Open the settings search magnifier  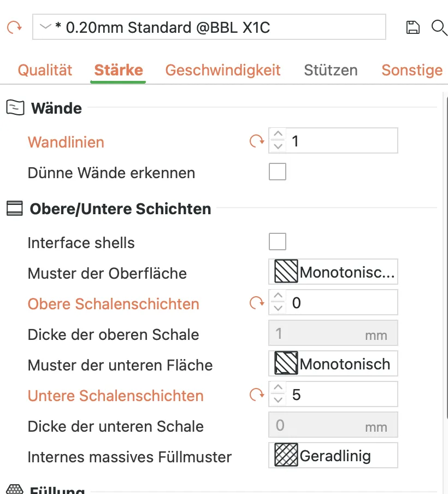coord(439,28)
